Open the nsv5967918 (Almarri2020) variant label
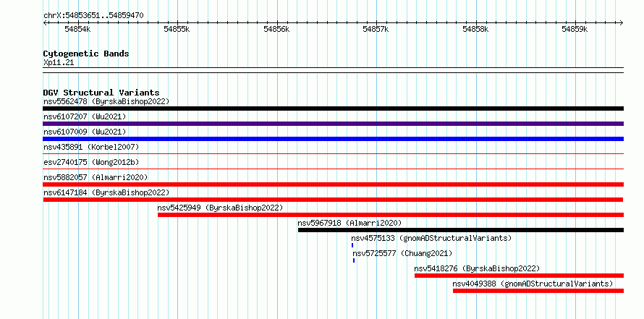Screen dimensions: 644x319 tap(349, 223)
